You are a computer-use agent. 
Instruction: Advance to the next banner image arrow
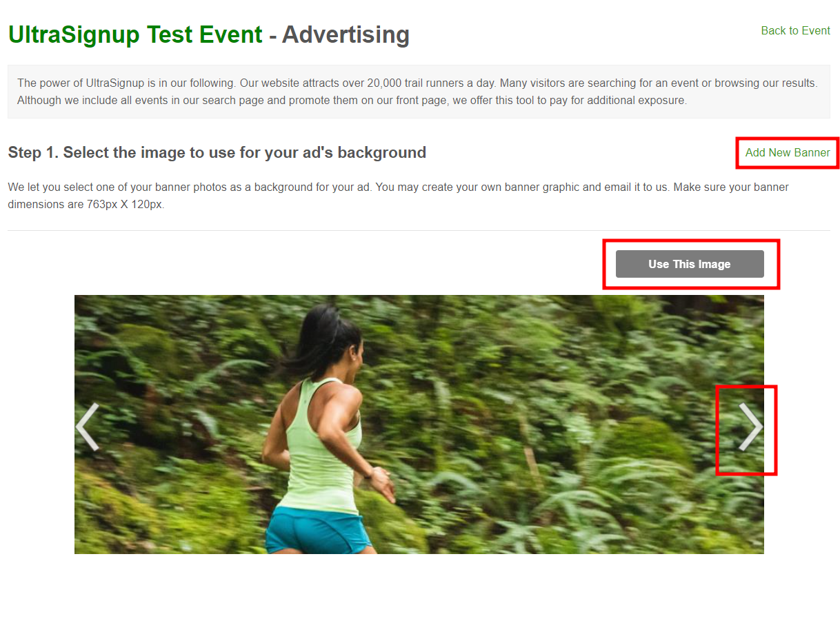pyautogui.click(x=750, y=427)
